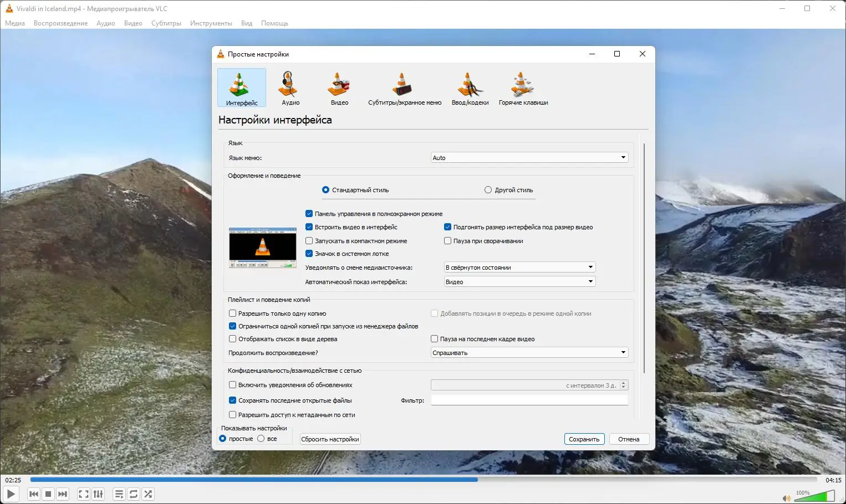Click the play button in the player
The image size is (846, 504).
11,494
